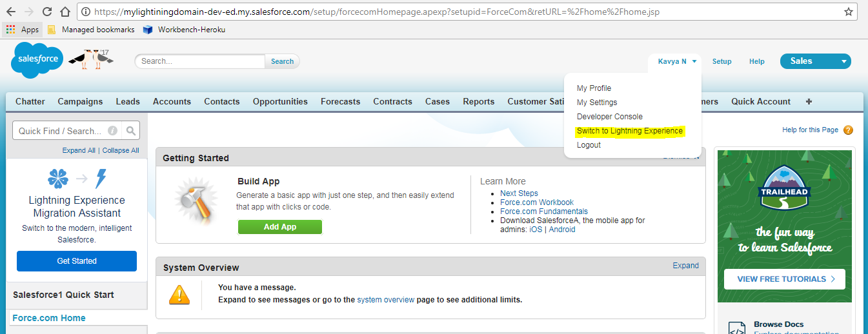Click the Search button
Screen dimensions: 868x334
pyautogui.click(x=282, y=61)
